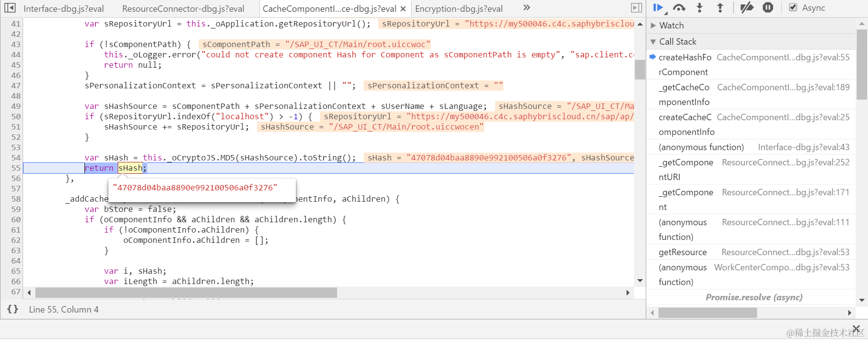This screenshot has height=341, width=868.
Task: Open CacheComponentI...dbg.js?eval:55 source link
Action: tap(783, 57)
